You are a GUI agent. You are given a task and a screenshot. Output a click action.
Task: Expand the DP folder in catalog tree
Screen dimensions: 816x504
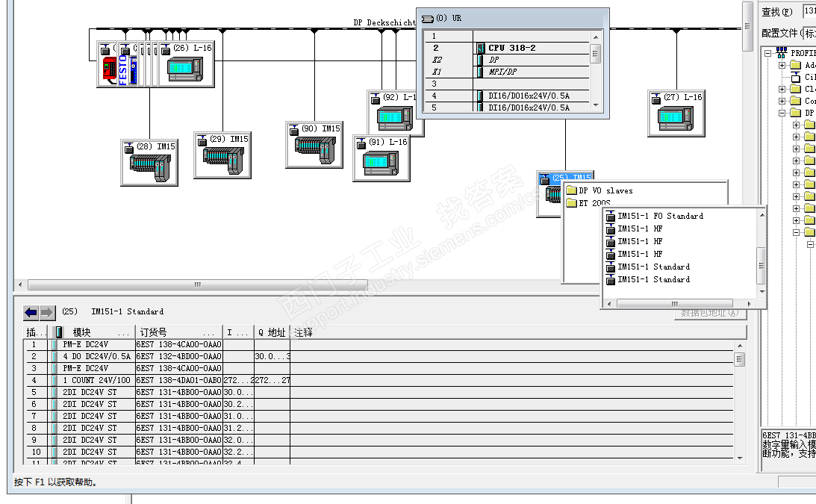(x=782, y=113)
